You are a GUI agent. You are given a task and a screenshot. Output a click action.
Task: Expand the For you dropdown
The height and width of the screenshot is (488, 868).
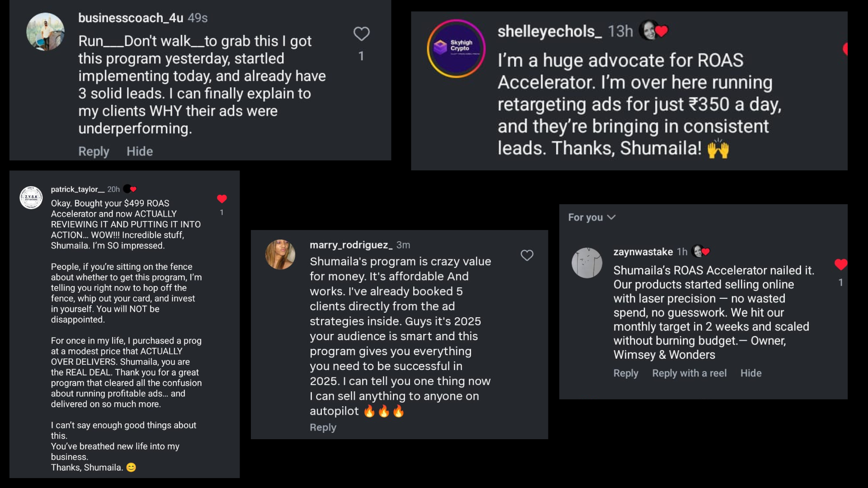point(591,217)
